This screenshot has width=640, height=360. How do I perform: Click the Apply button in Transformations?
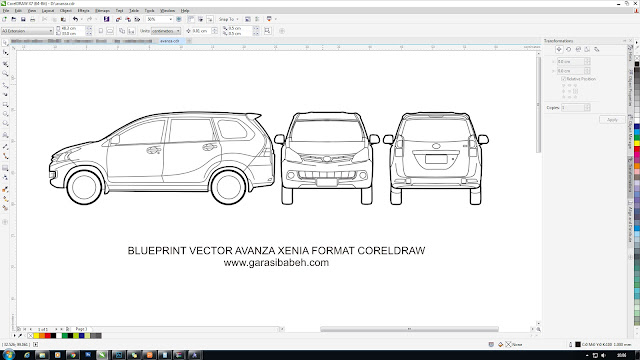coord(612,120)
